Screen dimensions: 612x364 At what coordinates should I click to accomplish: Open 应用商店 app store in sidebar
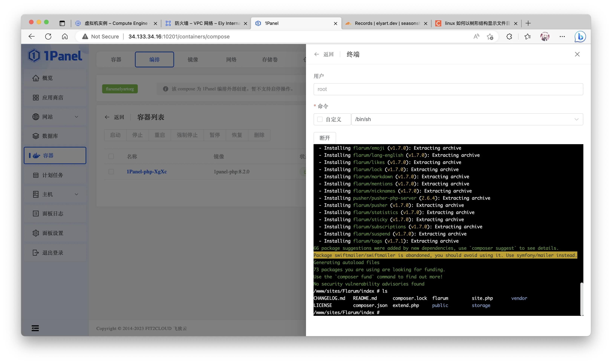coord(55,98)
